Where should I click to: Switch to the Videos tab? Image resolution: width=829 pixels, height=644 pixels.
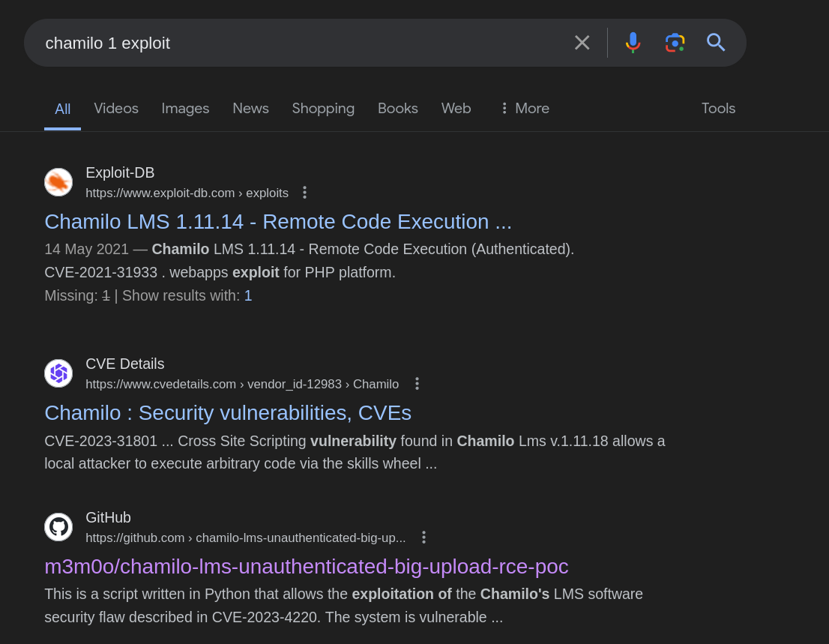point(116,109)
